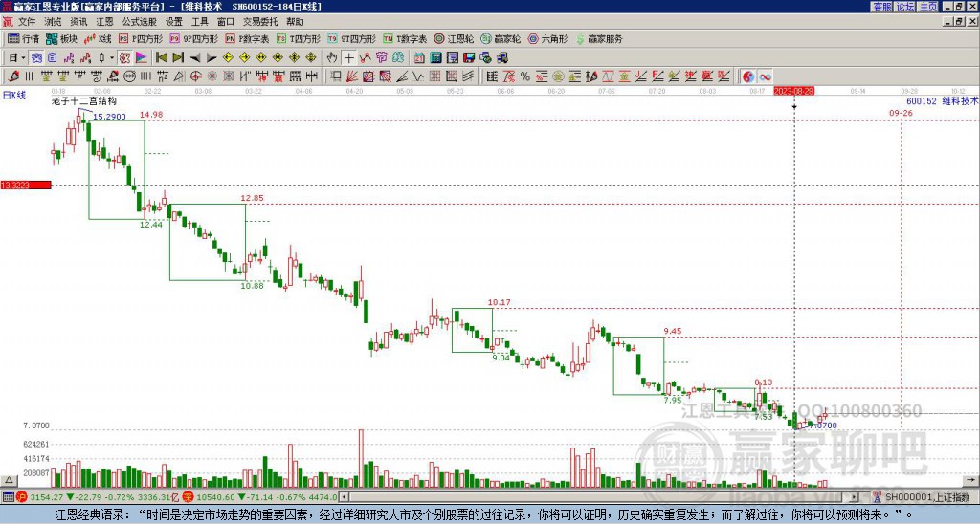Click the horizontal scrollbar left arrow
The height and width of the screenshot is (524, 980).
coord(344,497)
